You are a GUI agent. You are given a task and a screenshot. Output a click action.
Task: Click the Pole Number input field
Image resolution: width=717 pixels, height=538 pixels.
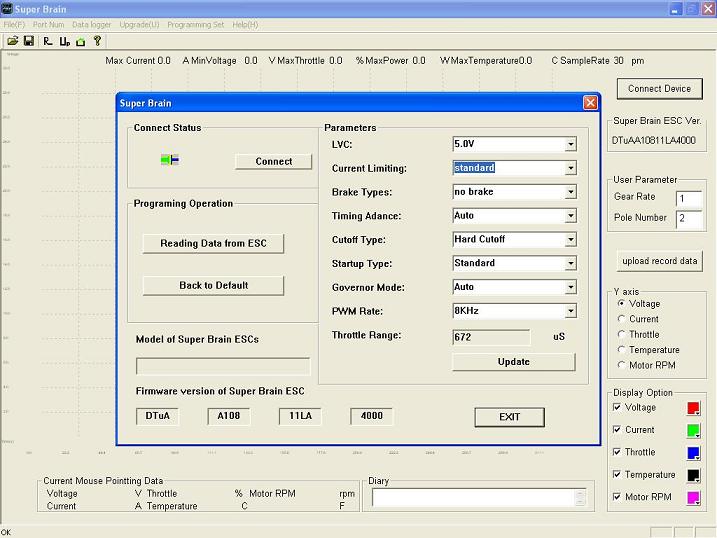(x=689, y=218)
